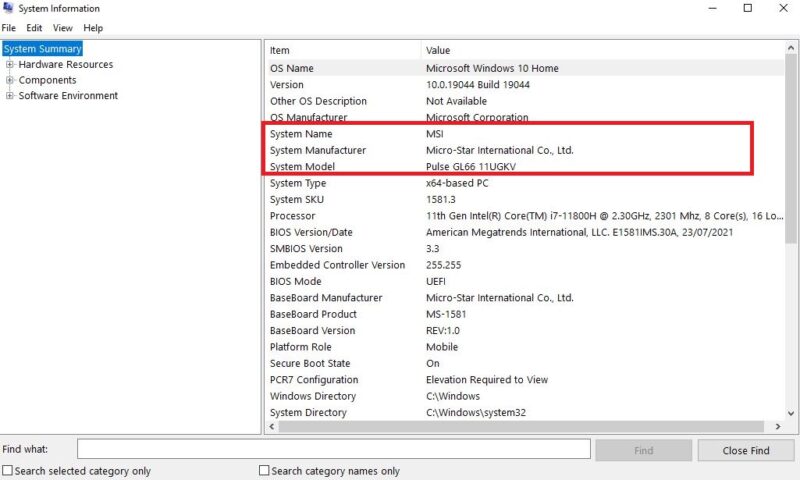This screenshot has height=480, width=800.
Task: Click the Item column header
Action: point(344,50)
